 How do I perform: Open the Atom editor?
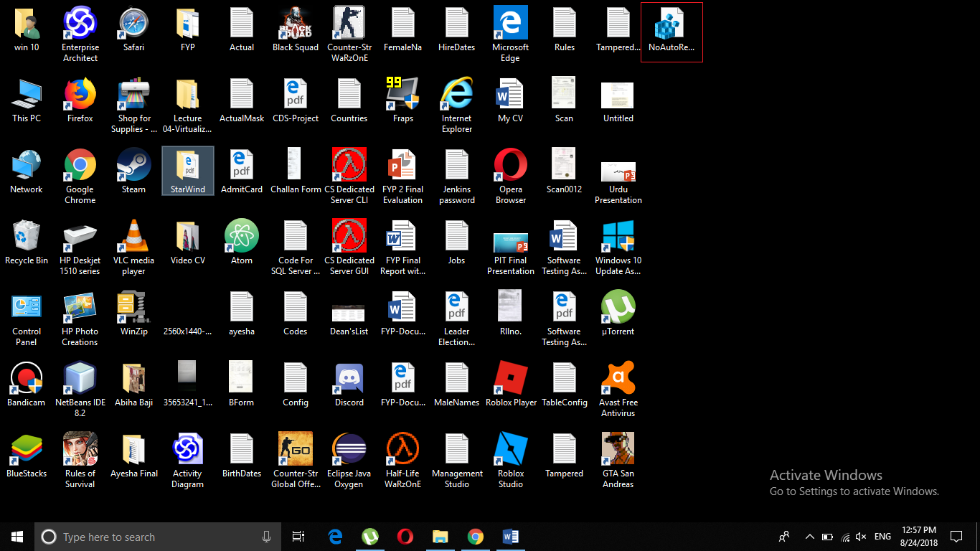[241, 237]
